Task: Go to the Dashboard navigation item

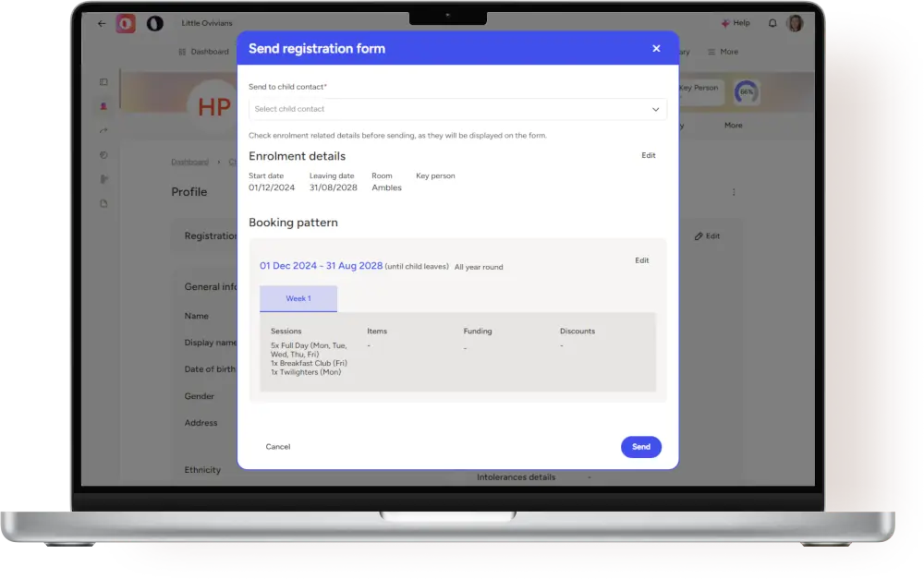Action: (x=203, y=52)
